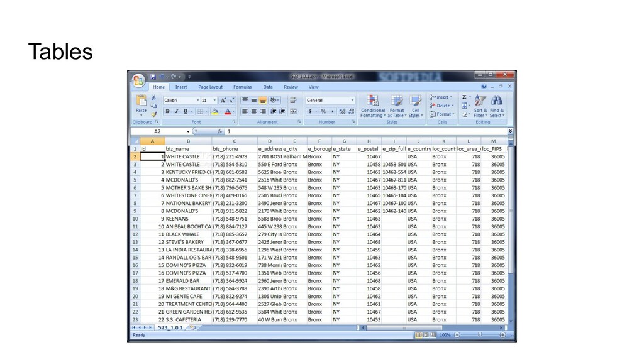644x362 pixels.
Task: Open the round Office button menu
Action: pos(138,80)
